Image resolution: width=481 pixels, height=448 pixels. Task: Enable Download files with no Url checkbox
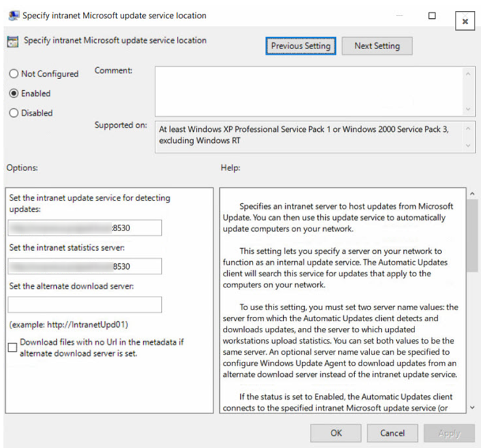pos(12,347)
